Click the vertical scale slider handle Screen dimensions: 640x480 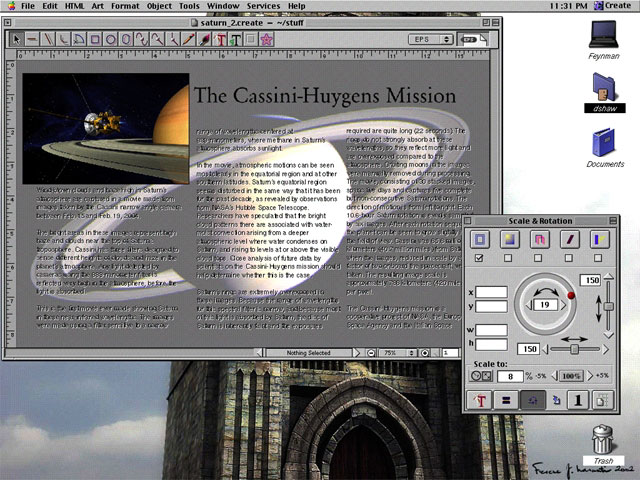tap(609, 306)
